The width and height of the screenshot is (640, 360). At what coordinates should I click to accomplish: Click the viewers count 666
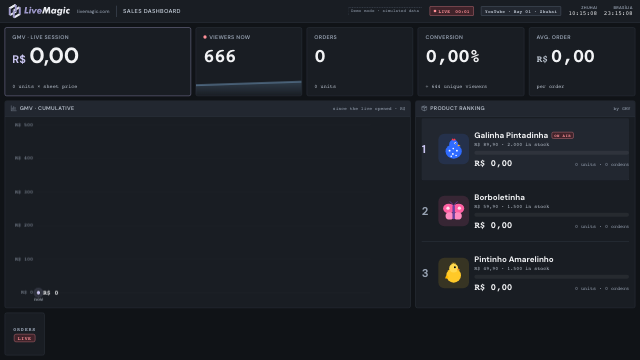(220, 56)
